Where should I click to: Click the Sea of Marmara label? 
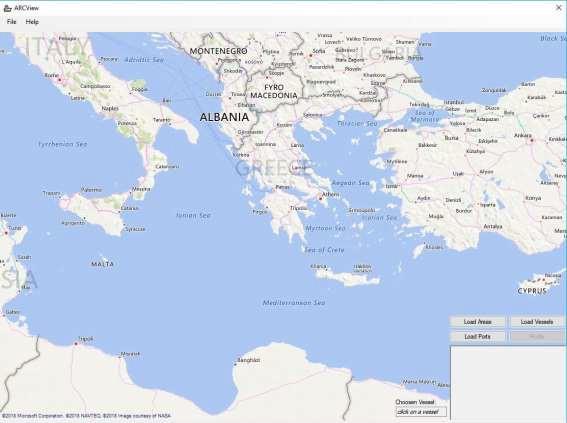coord(425,116)
